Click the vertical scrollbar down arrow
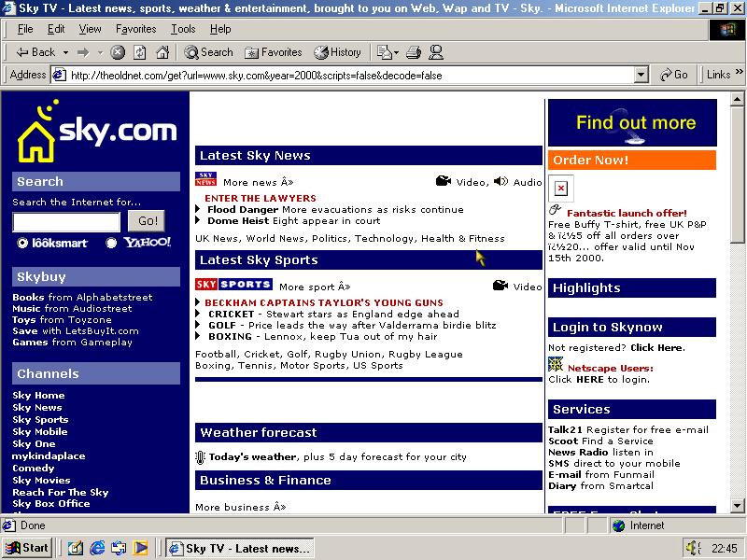 point(737,505)
